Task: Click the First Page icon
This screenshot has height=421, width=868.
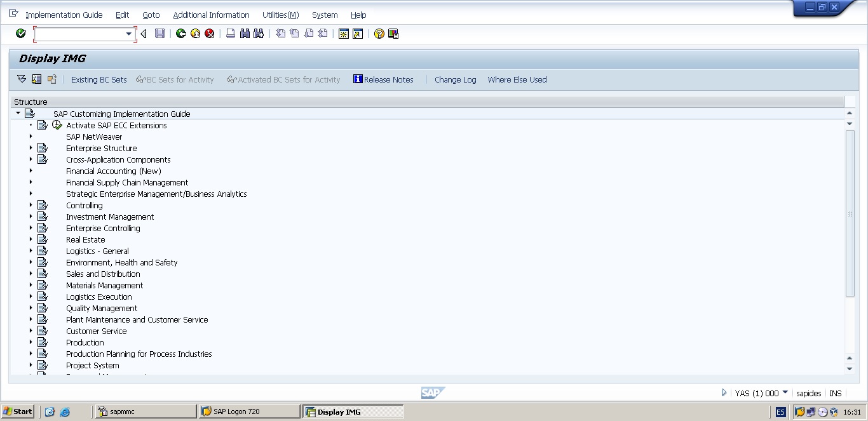Action: 280,34
